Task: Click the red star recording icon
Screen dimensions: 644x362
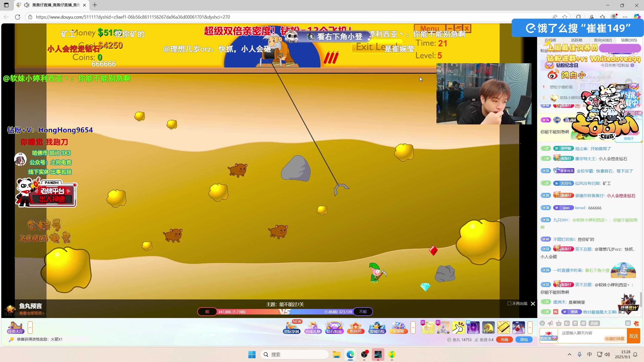Action: [x=636, y=323]
